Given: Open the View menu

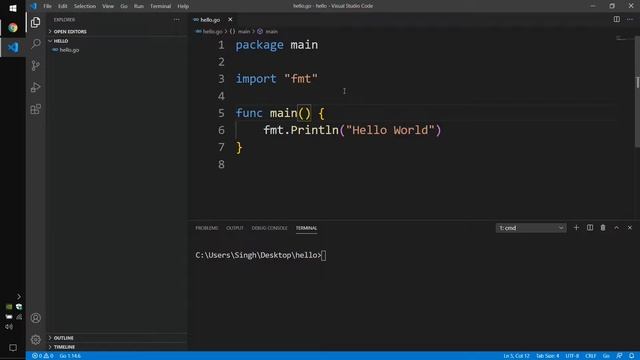Looking at the screenshot, I should coord(108,6).
